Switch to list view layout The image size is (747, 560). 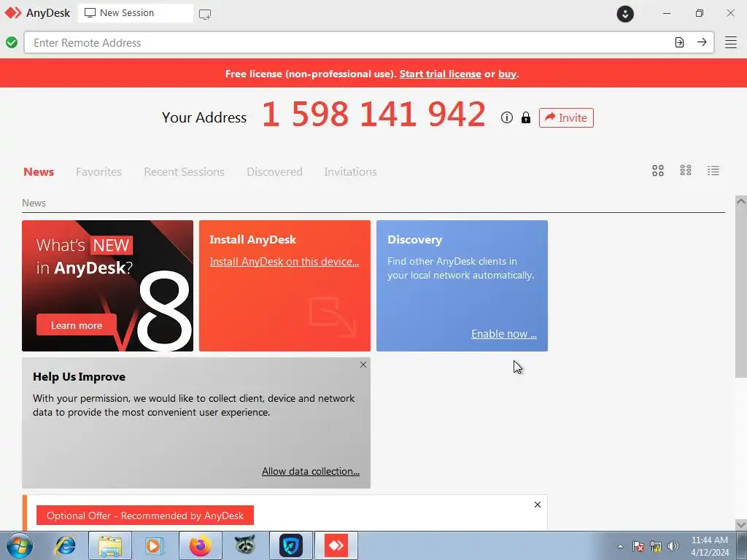coord(713,171)
